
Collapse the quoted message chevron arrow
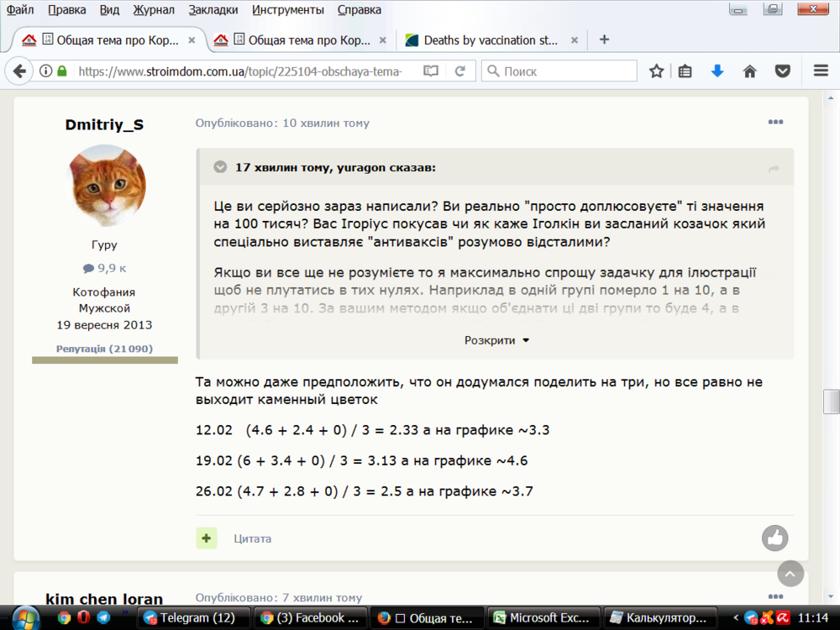pyautogui.click(x=219, y=167)
